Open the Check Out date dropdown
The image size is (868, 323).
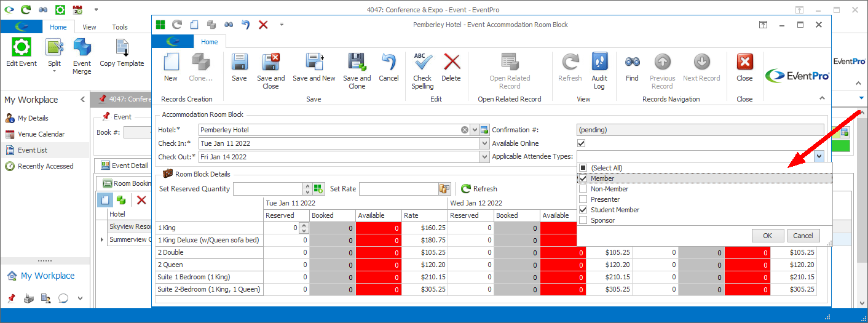click(484, 157)
